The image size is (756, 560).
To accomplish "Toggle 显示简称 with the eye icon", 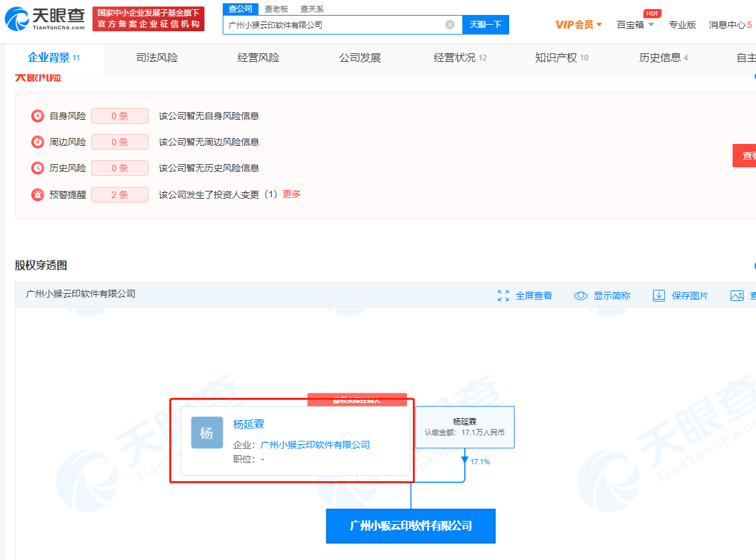I will [x=580, y=295].
